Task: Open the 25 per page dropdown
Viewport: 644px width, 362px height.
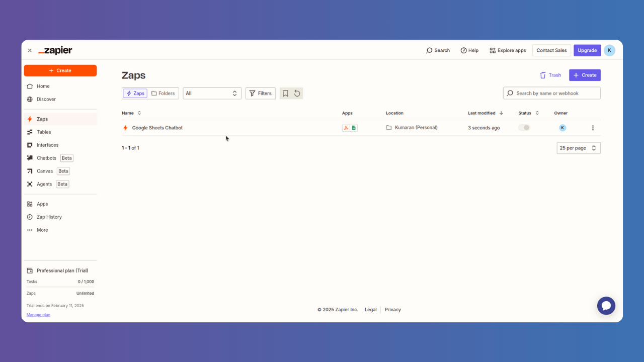Action: point(579,148)
